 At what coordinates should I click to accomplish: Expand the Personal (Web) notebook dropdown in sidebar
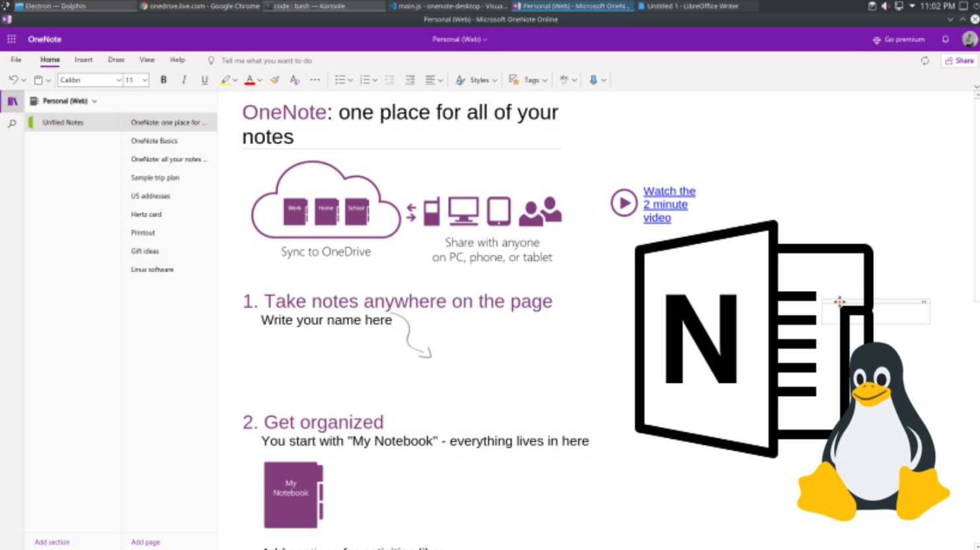[94, 101]
